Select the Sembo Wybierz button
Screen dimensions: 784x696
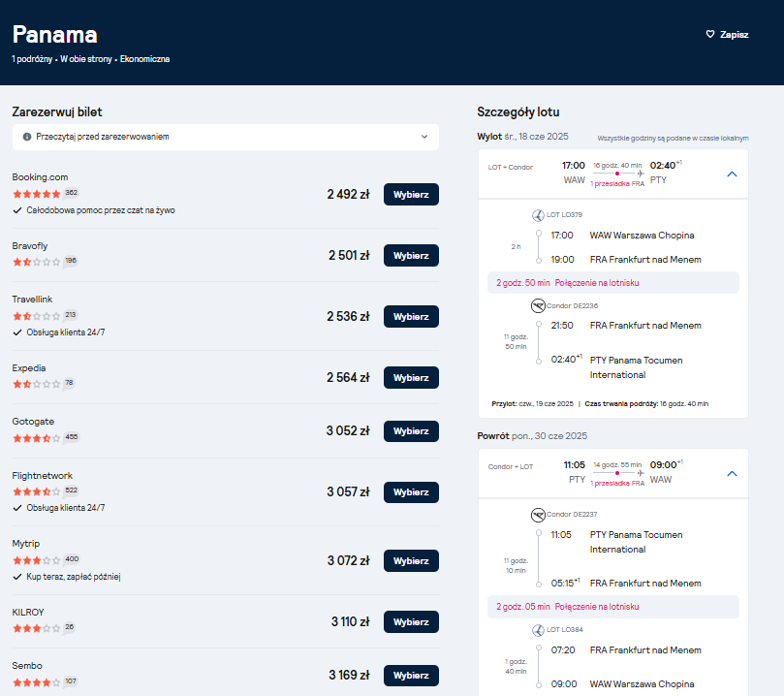tap(411, 676)
